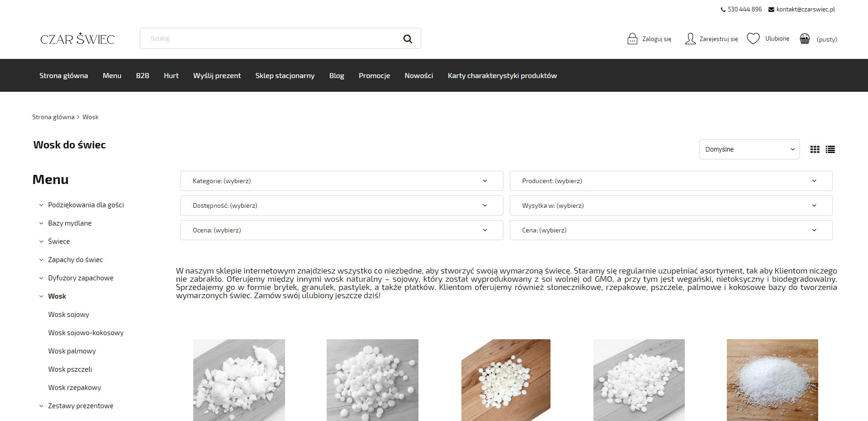Image resolution: width=868 pixels, height=421 pixels.
Task: Click Strona główna breadcrumb link
Action: (53, 117)
